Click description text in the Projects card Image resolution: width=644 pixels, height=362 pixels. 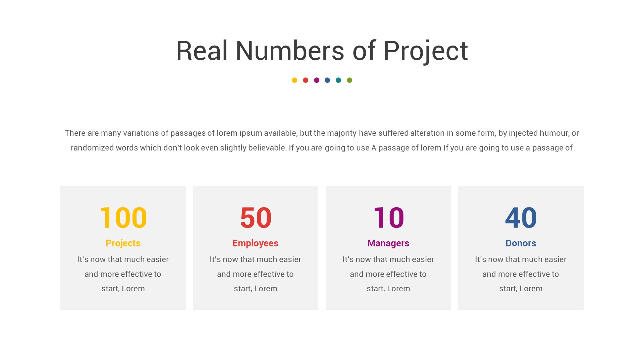click(x=123, y=274)
